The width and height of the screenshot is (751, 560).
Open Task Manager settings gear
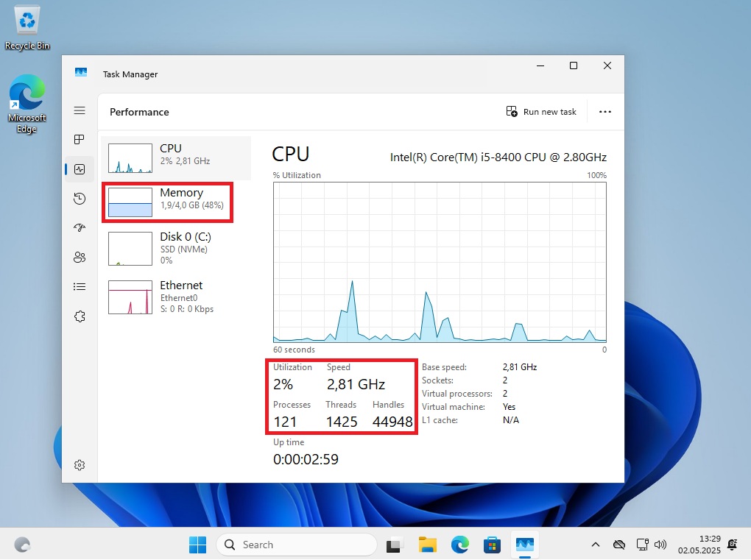click(80, 465)
